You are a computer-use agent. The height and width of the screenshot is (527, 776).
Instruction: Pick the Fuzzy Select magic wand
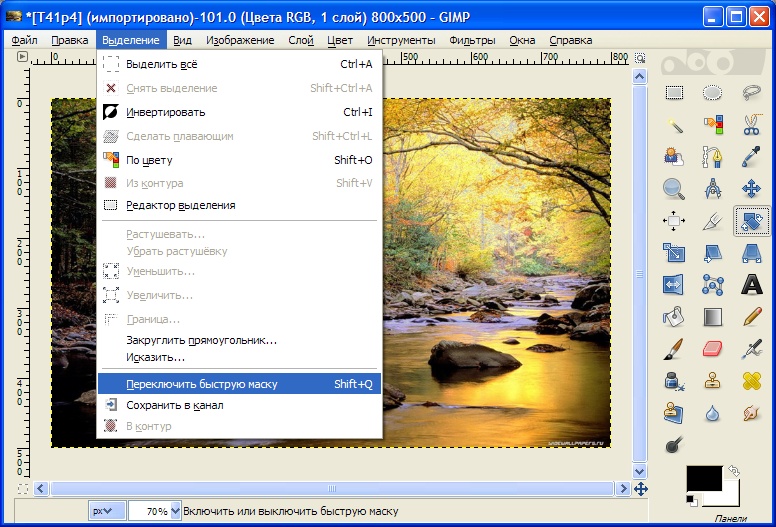click(674, 125)
